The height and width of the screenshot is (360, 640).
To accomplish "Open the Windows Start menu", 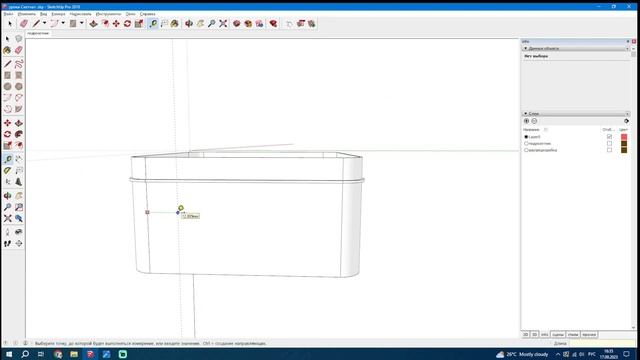I will (x=9, y=354).
